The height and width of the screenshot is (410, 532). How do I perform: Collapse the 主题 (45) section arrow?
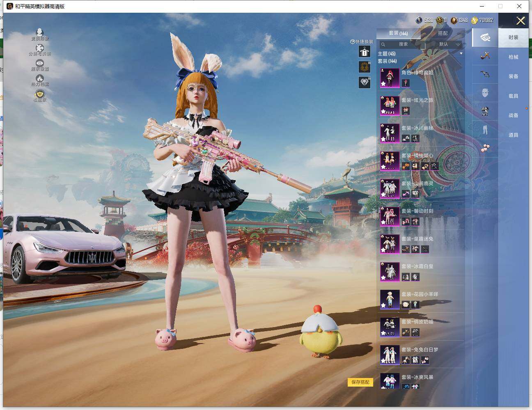[461, 54]
